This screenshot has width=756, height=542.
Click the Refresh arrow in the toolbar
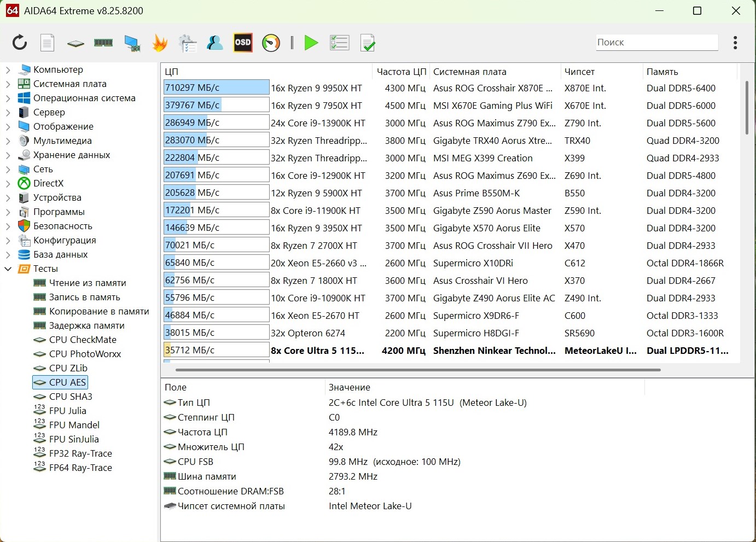pyautogui.click(x=20, y=43)
